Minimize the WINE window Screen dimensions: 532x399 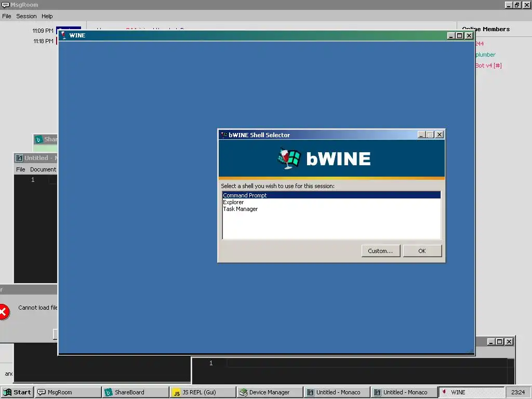pos(451,36)
